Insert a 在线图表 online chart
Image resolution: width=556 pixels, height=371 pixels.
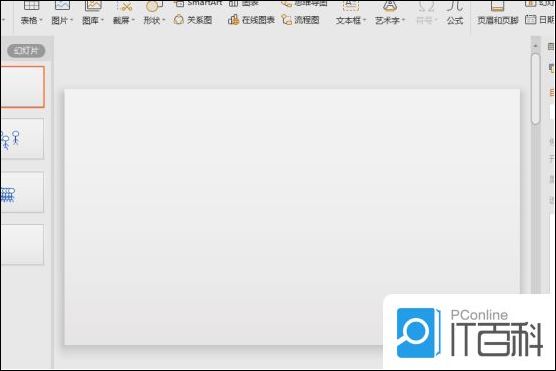pos(251,20)
